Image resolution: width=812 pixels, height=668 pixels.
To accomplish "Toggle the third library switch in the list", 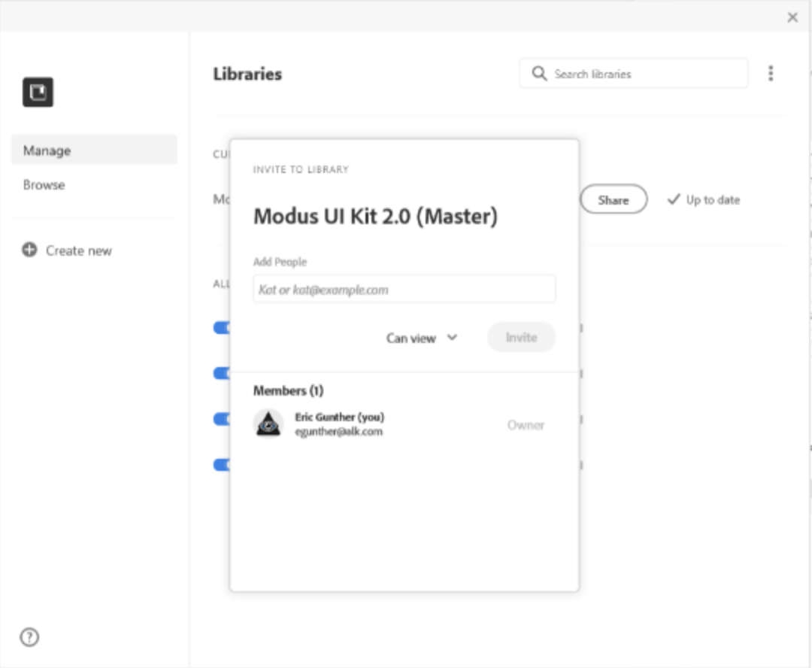I will pyautogui.click(x=222, y=419).
